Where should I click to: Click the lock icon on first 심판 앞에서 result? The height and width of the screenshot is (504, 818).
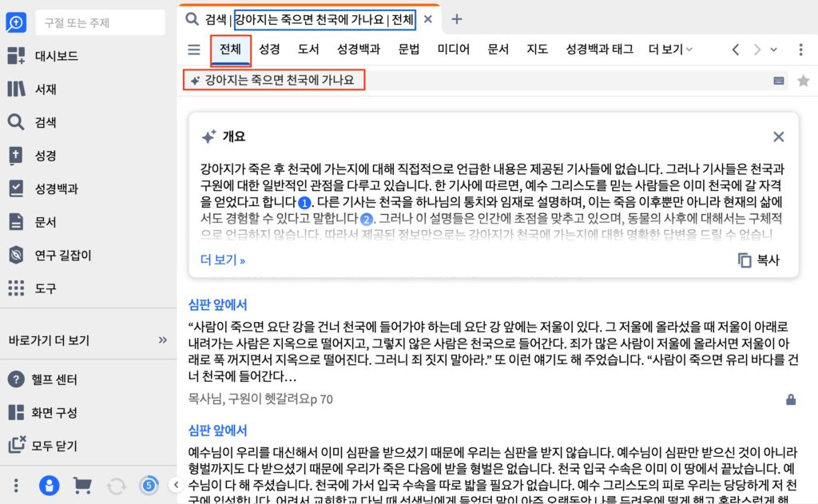point(791,399)
